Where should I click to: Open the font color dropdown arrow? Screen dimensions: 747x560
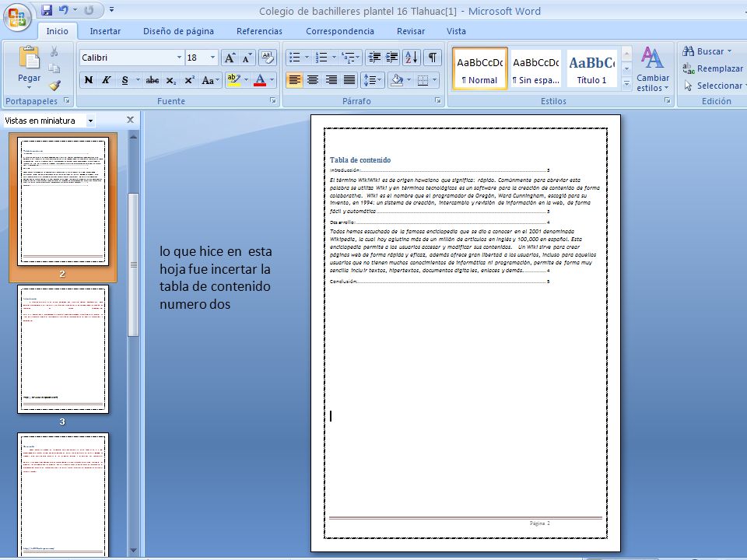pos(272,80)
